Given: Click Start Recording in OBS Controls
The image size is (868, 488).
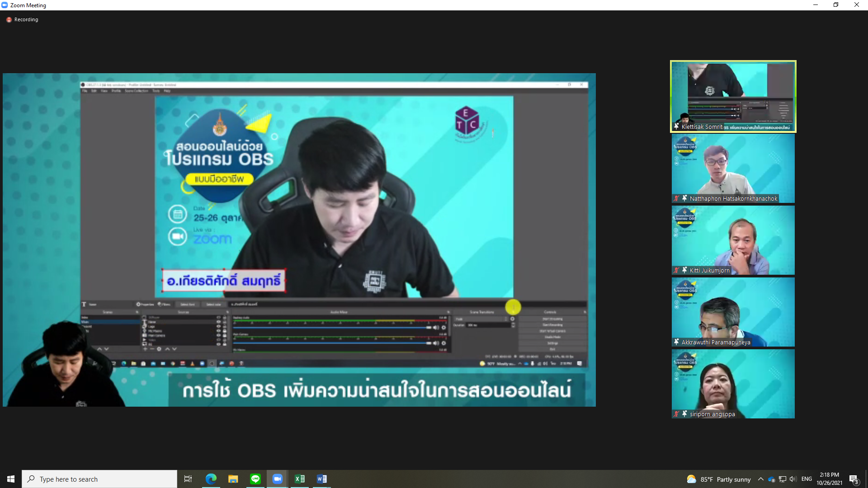Looking at the screenshot, I should (x=552, y=325).
